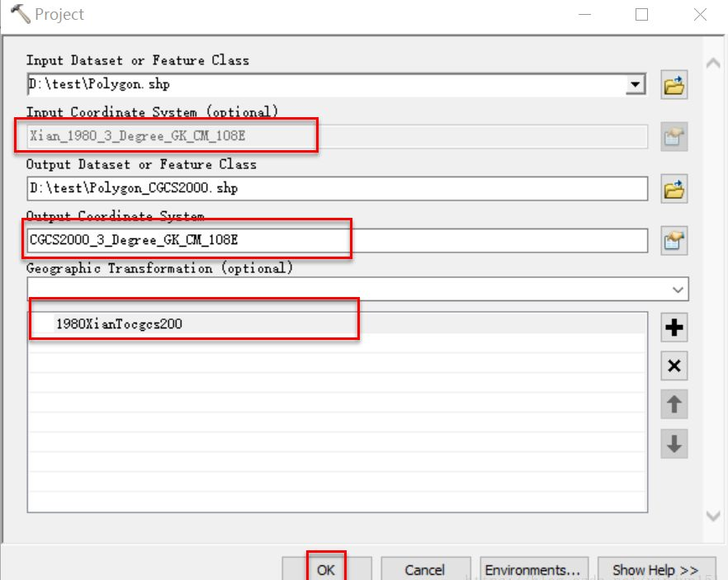Browse for the input dataset folder
The width and height of the screenshot is (728, 580).
[674, 85]
